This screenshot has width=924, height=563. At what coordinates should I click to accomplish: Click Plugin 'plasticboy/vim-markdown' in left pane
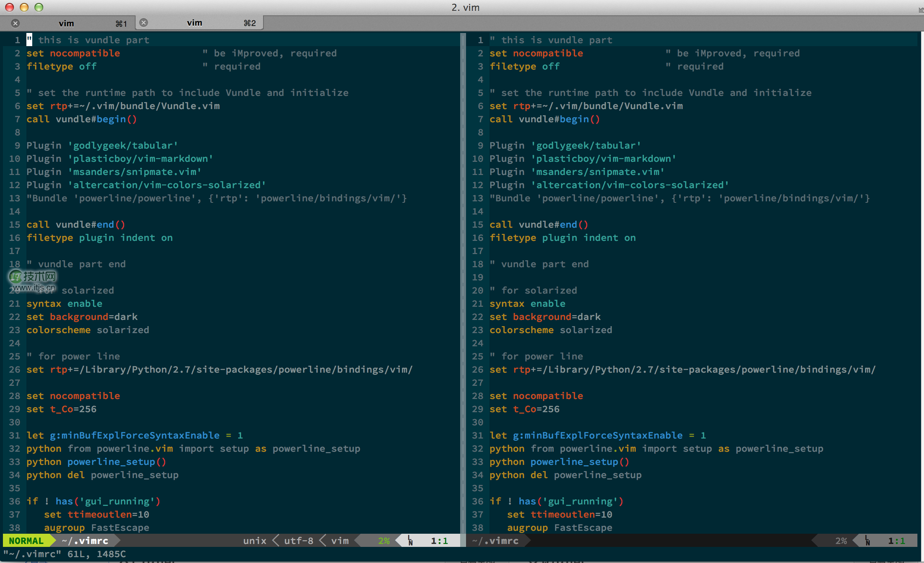120,159
